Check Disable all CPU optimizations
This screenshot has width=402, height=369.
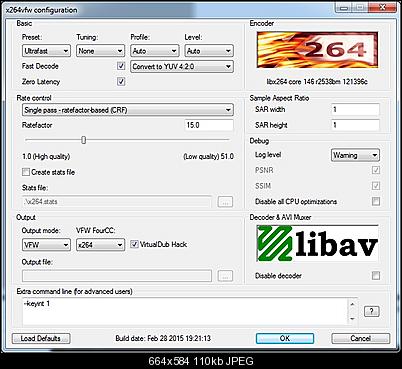tap(376, 201)
